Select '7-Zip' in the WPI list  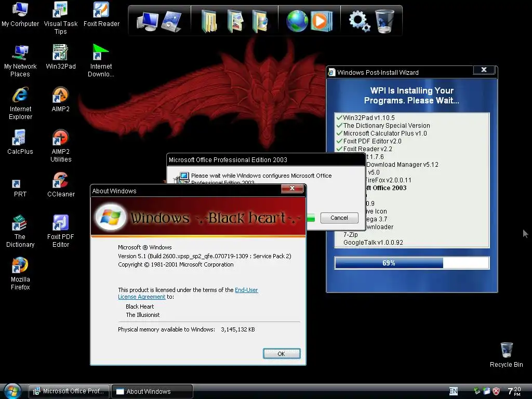[x=351, y=234]
